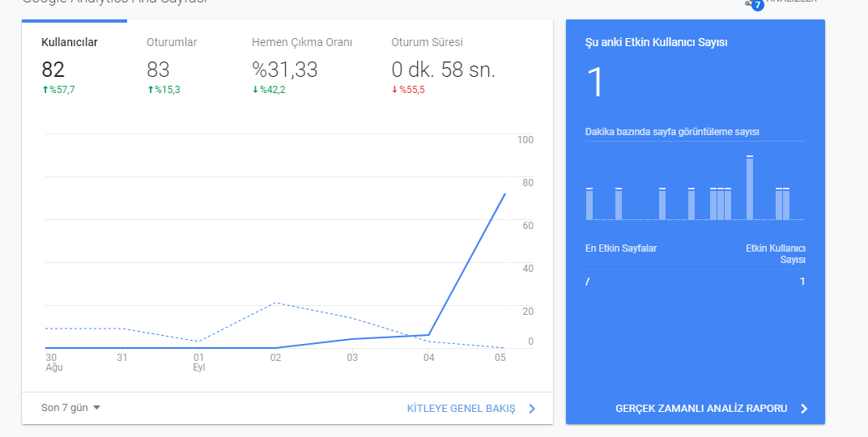Screen dimensions: 868x437
Task: Click the Dakika bazında sayfa görüntüleme sayısı label
Action: point(672,132)
